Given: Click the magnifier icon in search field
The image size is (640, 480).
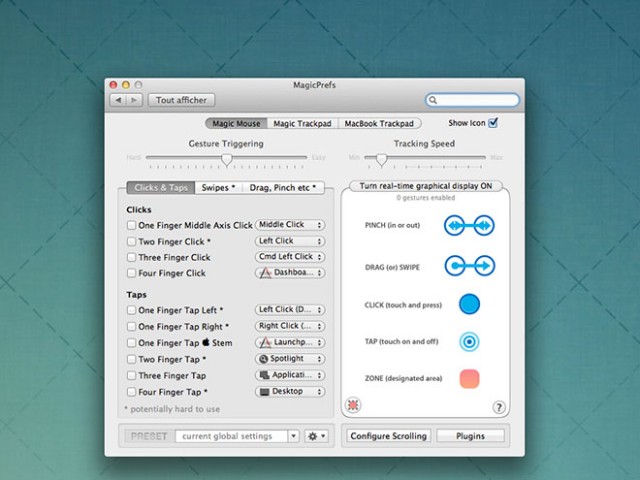Looking at the screenshot, I should coord(433,100).
